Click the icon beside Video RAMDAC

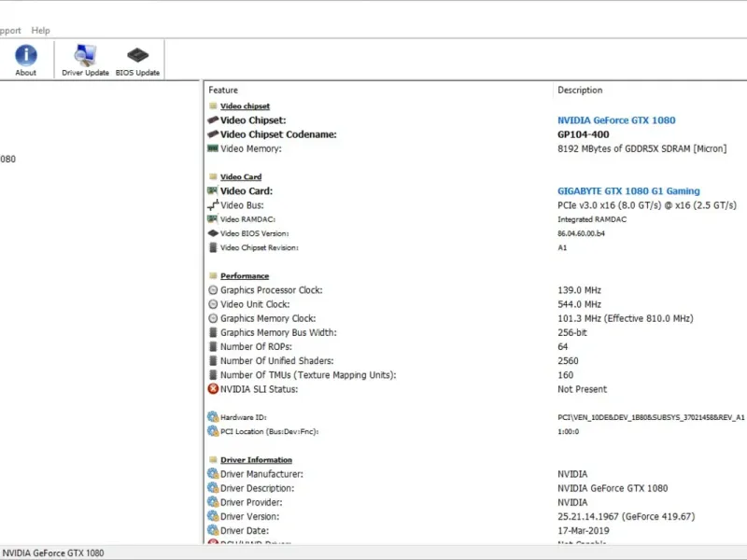[213, 219]
